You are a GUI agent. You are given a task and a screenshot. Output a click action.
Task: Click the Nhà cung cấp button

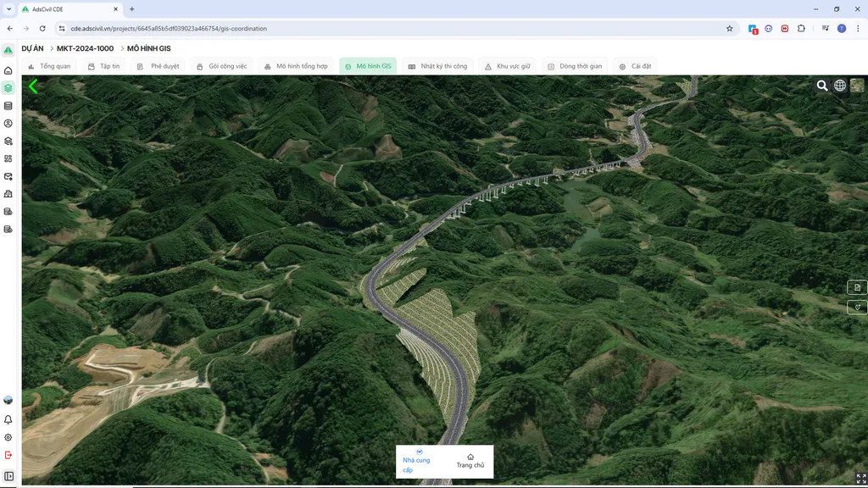[416, 462]
